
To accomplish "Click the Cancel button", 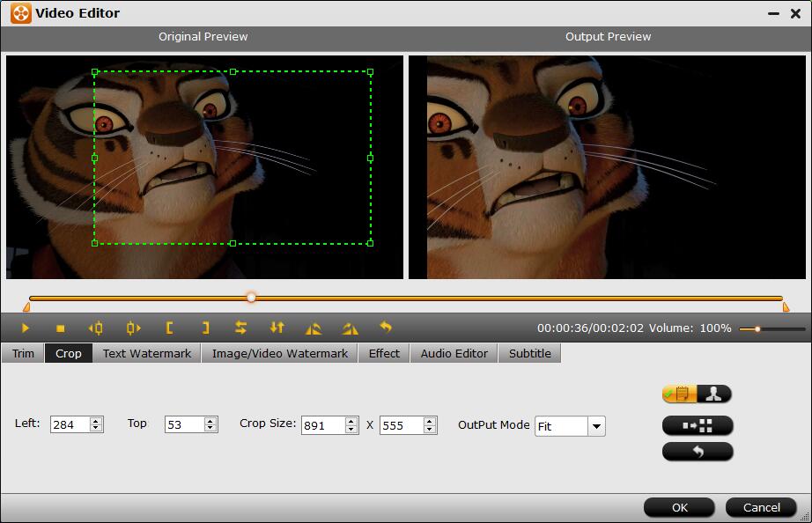I will pyautogui.click(x=761, y=507).
